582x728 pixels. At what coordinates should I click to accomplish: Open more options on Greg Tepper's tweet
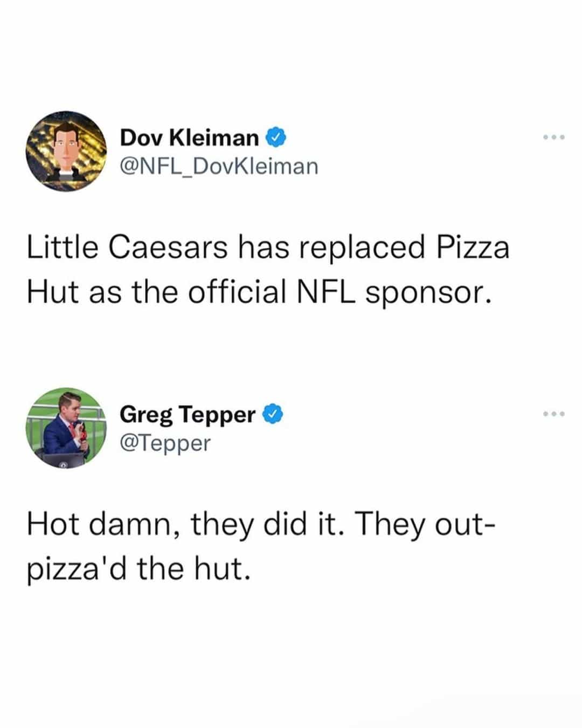click(x=554, y=414)
